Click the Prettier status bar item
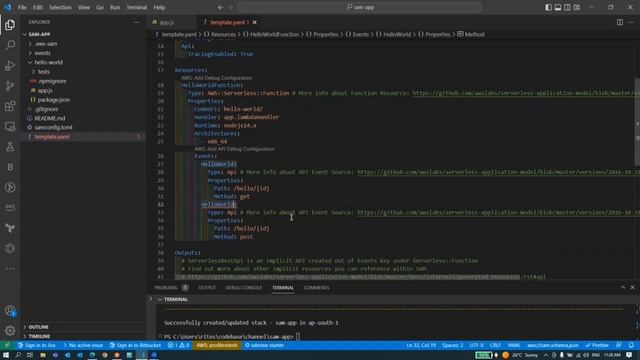 click(597, 345)
